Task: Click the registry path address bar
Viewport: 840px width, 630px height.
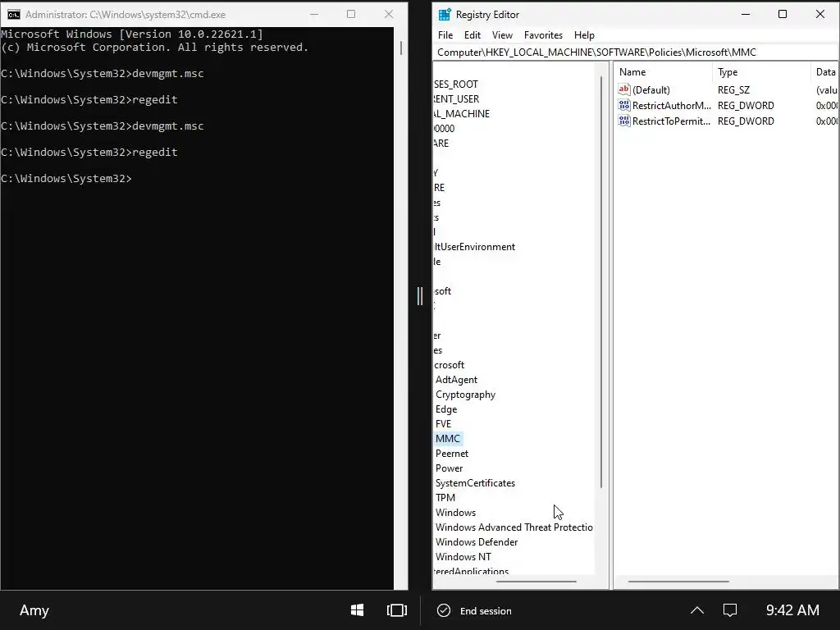Action: pyautogui.click(x=636, y=52)
